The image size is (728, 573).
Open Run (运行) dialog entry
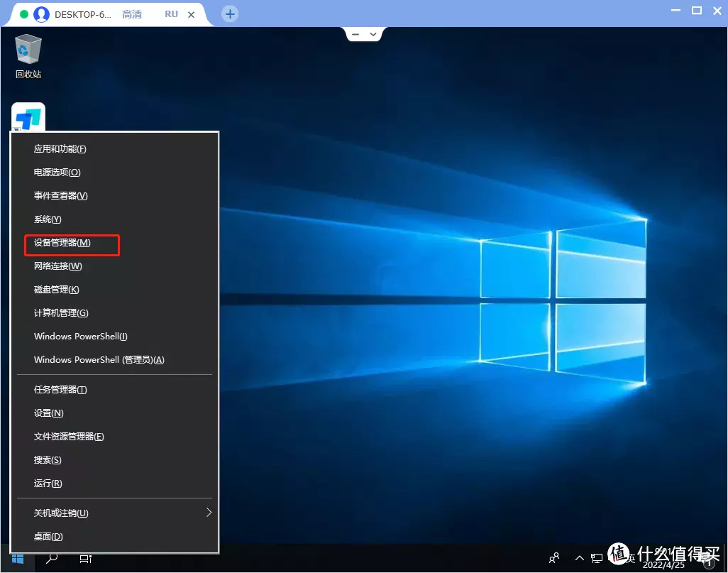[x=114, y=484]
